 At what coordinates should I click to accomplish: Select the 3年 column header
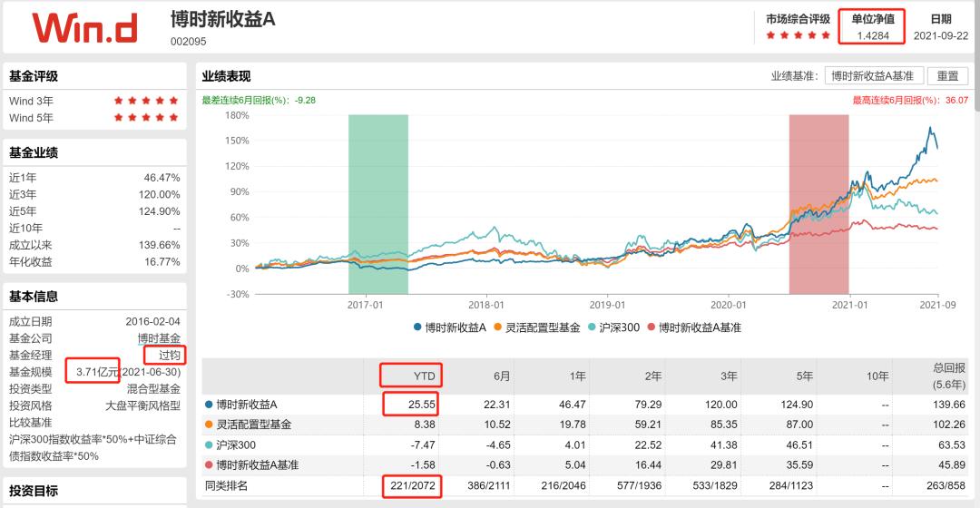coord(728,376)
